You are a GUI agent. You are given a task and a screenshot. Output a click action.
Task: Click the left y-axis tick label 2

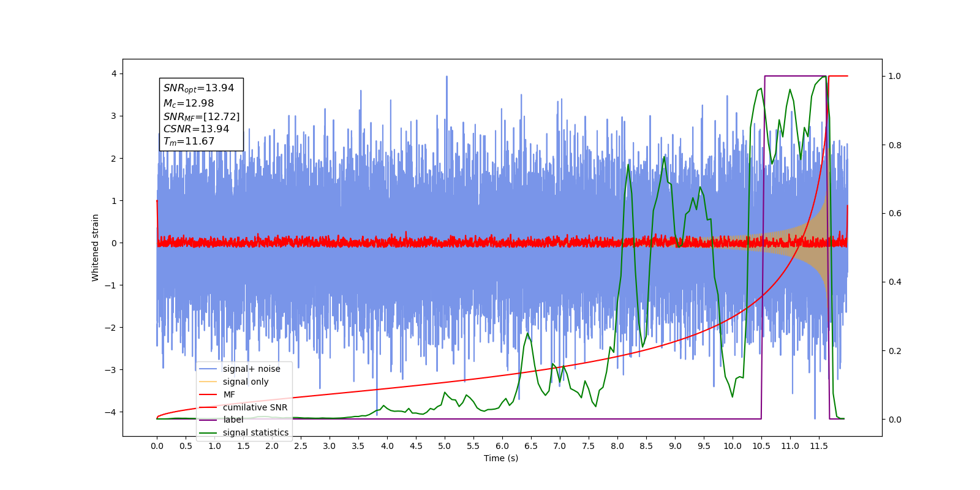113,158
